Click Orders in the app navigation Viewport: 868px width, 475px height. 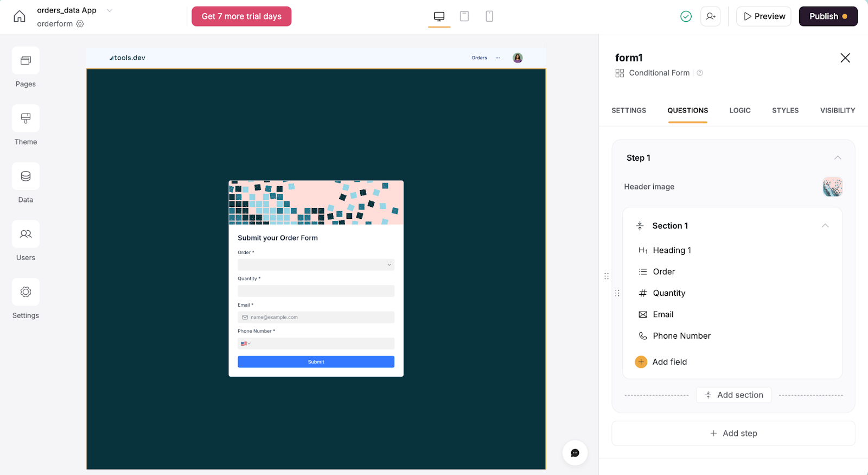click(x=479, y=58)
